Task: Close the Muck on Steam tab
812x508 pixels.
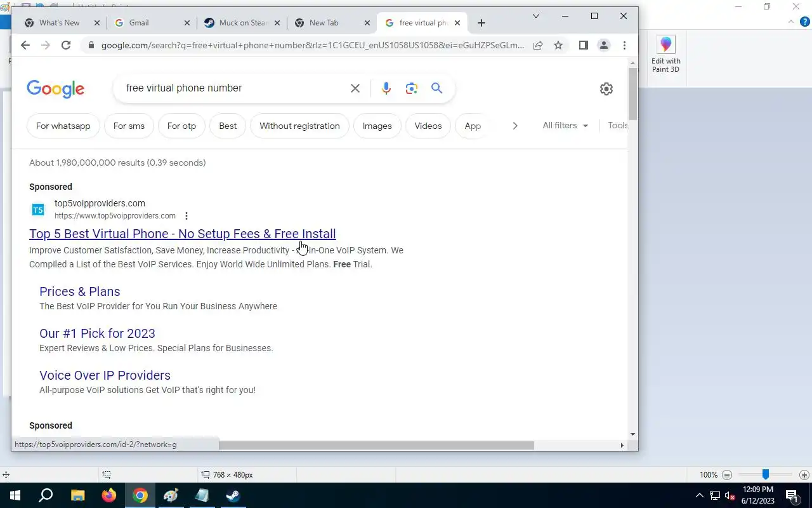Action: 277,23
